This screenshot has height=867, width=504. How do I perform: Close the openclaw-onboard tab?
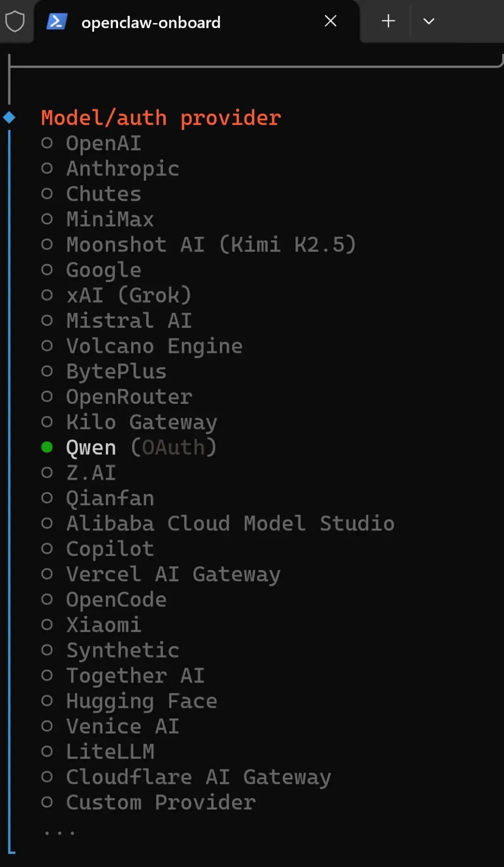click(330, 21)
